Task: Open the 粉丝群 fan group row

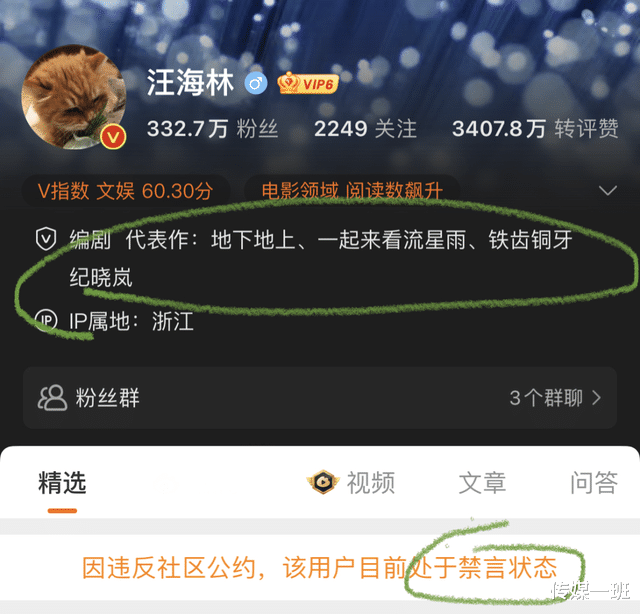Action: point(320,398)
